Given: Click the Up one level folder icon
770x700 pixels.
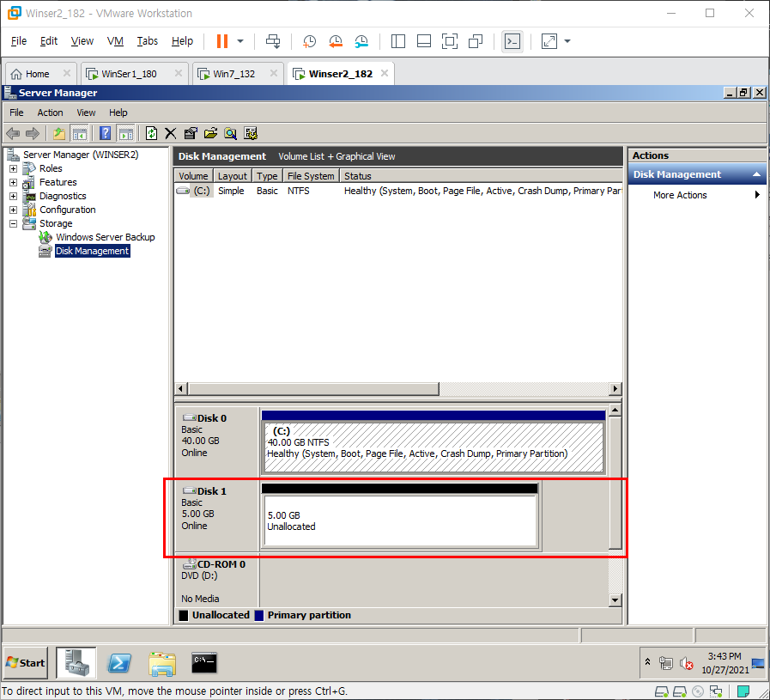Looking at the screenshot, I should coord(59,133).
